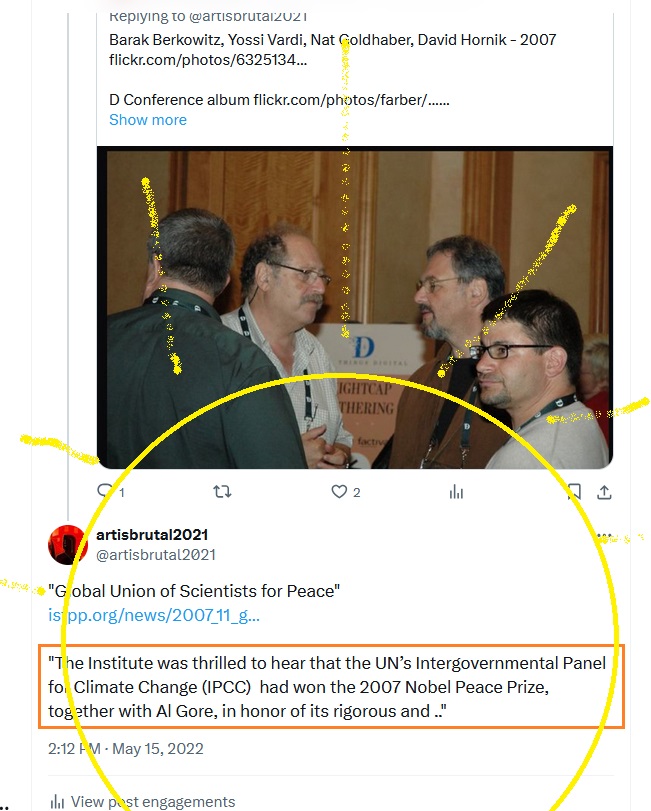The height and width of the screenshot is (811, 651).
Task: Bookmark the tweet using the bookmark icon
Action: [x=574, y=491]
